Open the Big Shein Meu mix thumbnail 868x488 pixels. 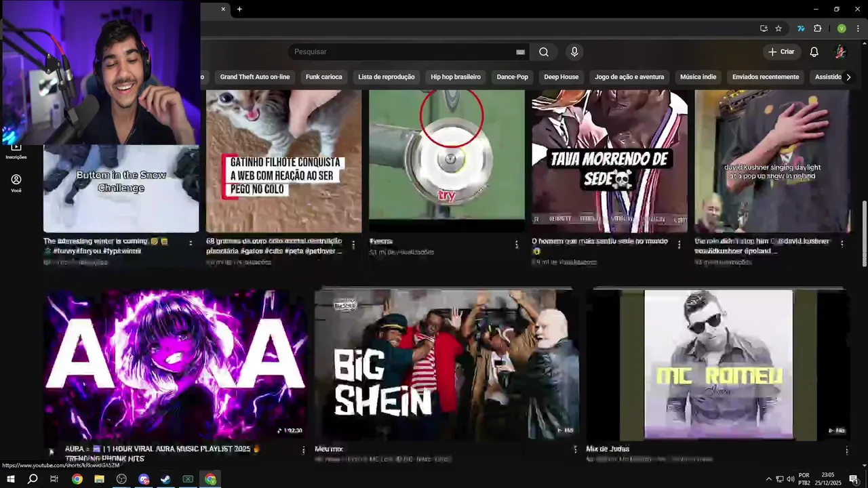(x=447, y=365)
